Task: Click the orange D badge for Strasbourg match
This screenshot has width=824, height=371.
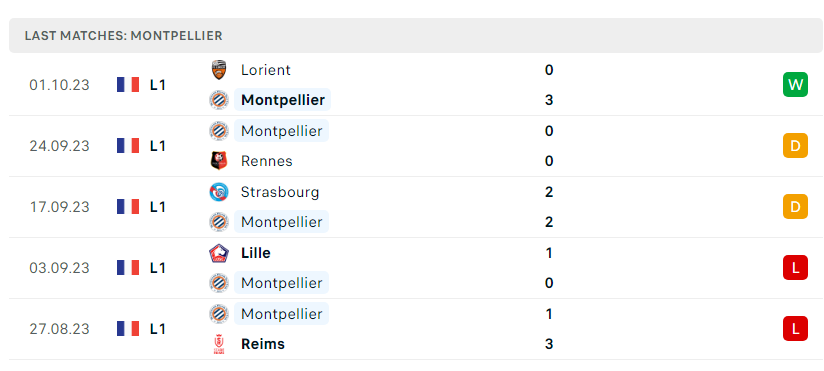Action: point(795,207)
